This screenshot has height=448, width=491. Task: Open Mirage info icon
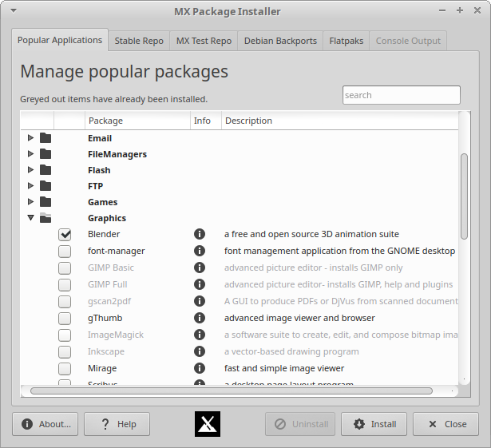pos(200,368)
